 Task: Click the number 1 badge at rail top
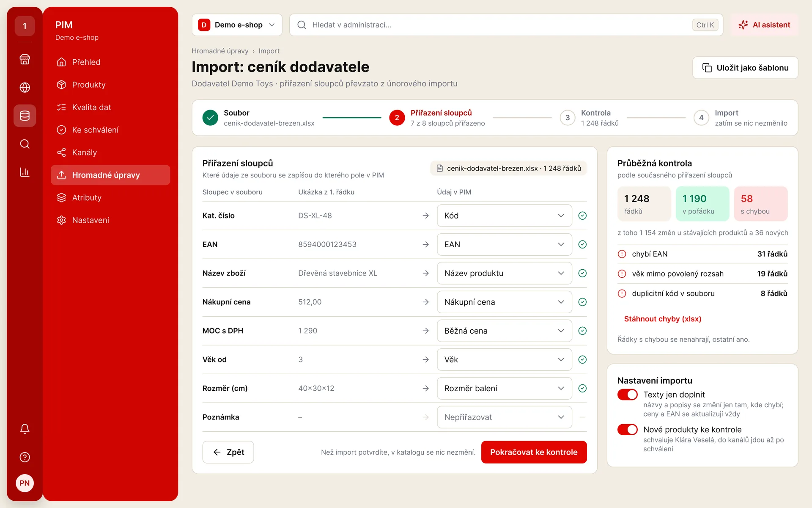(x=25, y=26)
